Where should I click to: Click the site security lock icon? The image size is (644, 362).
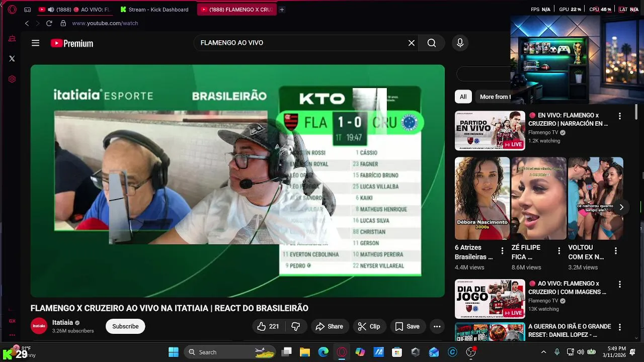coord(63,23)
